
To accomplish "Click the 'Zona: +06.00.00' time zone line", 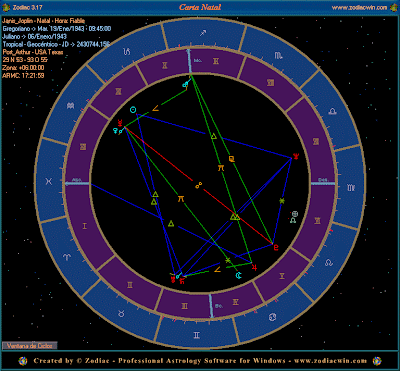I will (x=23, y=68).
